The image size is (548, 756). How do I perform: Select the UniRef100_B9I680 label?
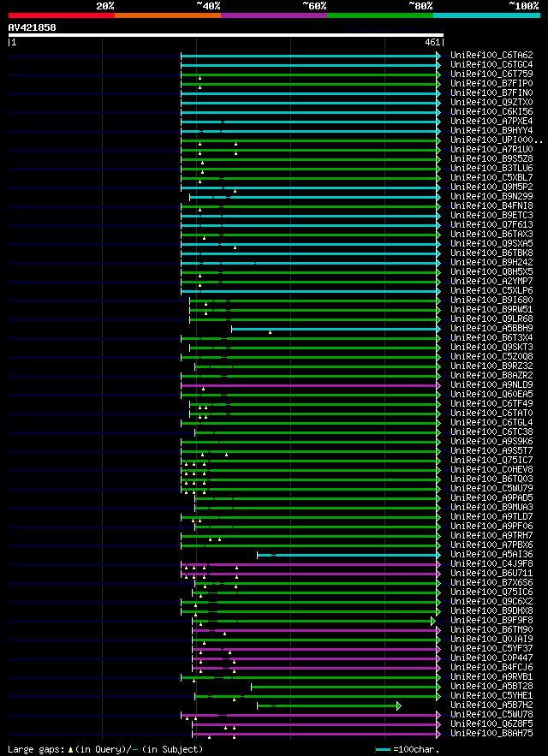(x=491, y=301)
